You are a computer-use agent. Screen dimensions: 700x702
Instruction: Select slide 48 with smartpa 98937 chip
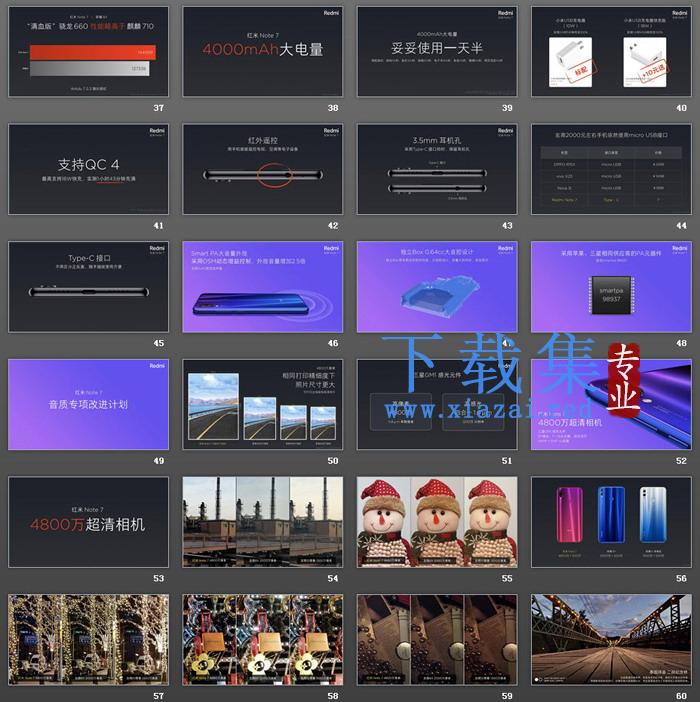611,287
